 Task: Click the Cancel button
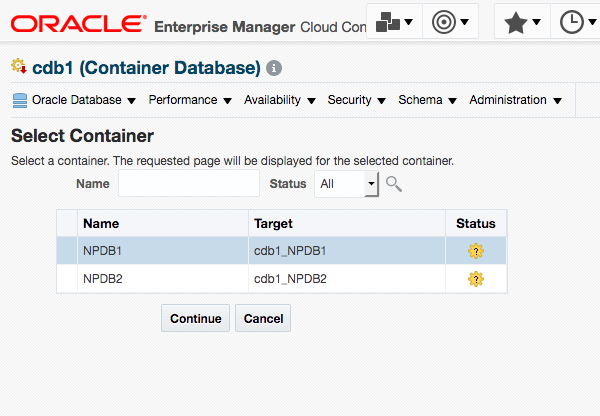[263, 318]
